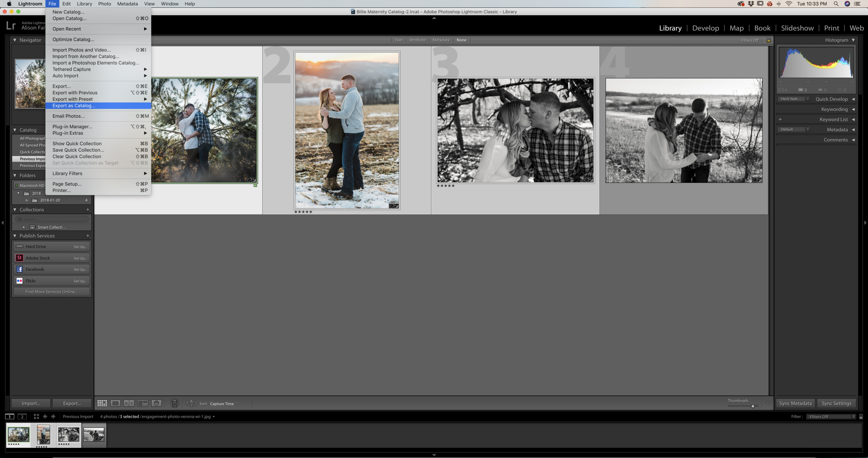Add new collection with plus icon
The image size is (868, 458).
coord(88,210)
